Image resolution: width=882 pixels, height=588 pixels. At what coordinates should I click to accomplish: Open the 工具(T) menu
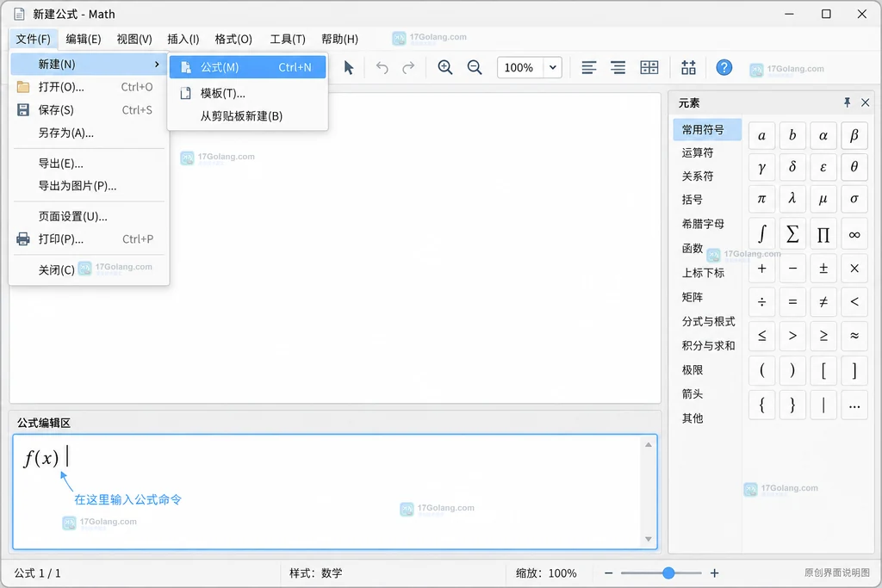click(x=288, y=39)
